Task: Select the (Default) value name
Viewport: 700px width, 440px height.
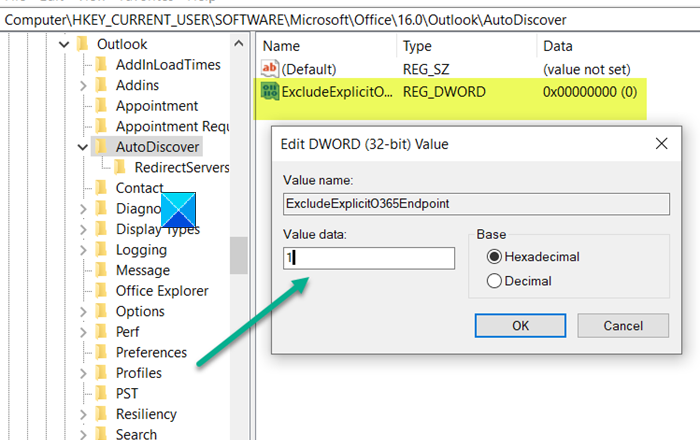Action: point(308,69)
